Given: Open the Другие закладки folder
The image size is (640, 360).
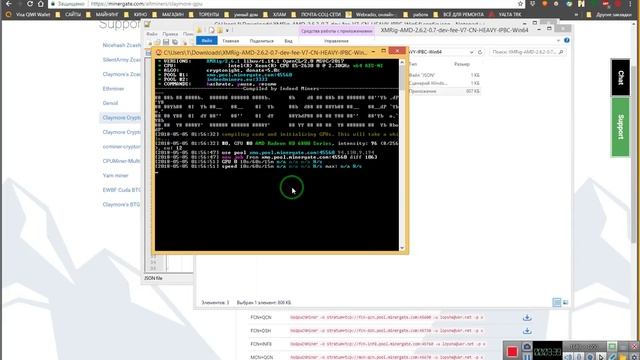Looking at the screenshot, I should (x=609, y=14).
